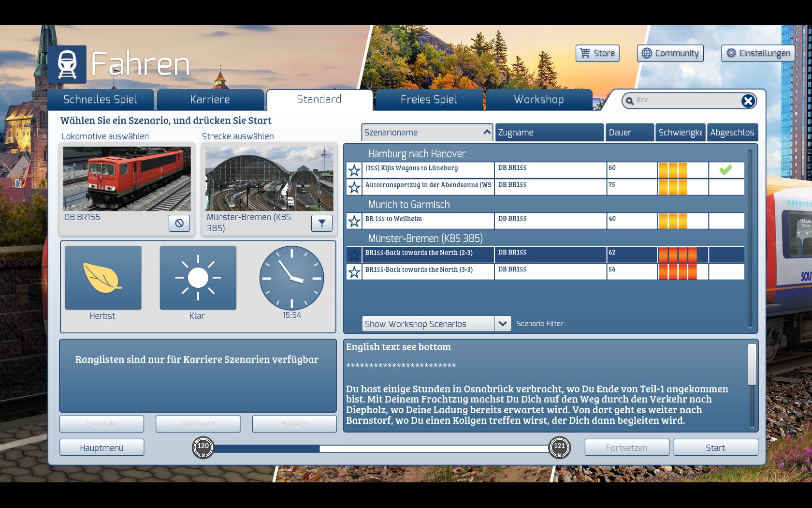Viewport: 812px width, 508px height.
Task: Click the experience progress bar
Action: click(x=381, y=448)
